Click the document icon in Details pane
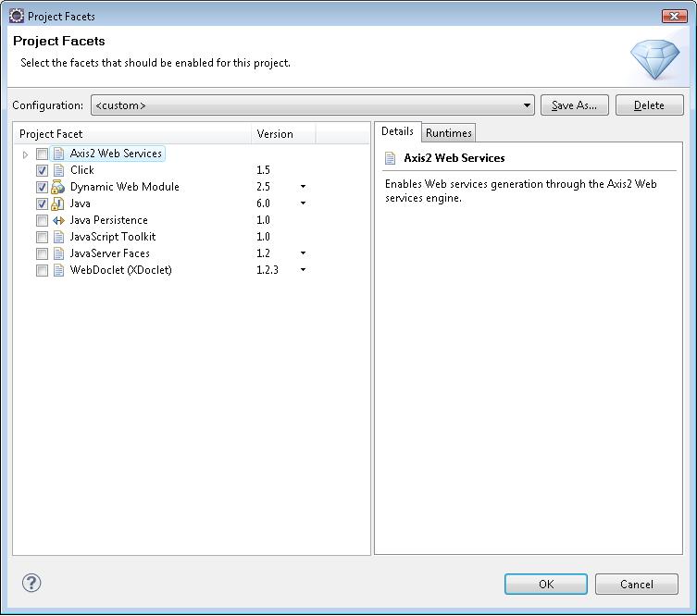The image size is (697, 616). [390, 158]
